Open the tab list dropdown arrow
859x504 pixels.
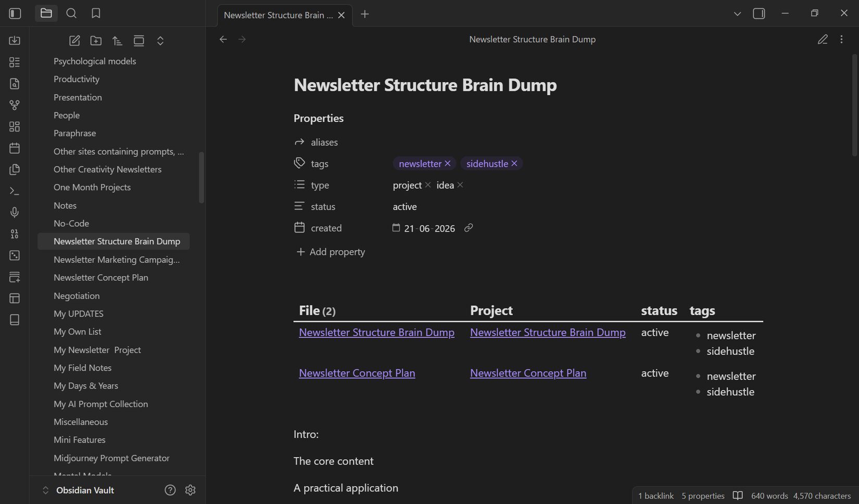tap(737, 14)
